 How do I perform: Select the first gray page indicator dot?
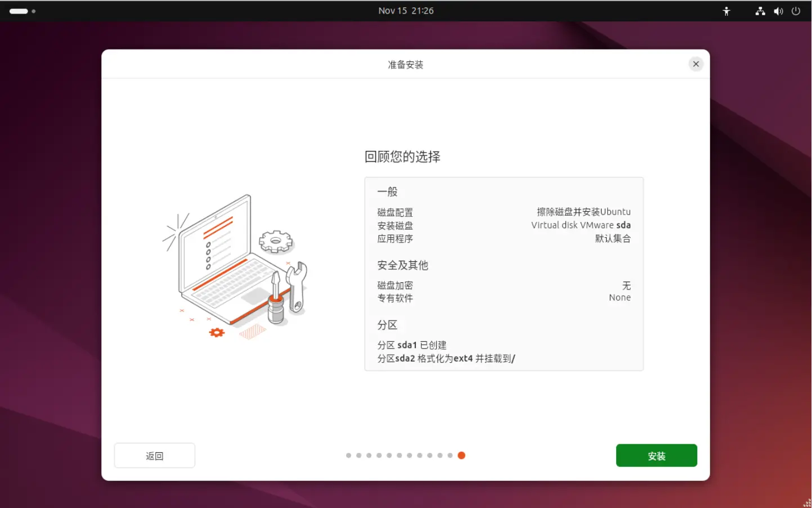(349, 456)
